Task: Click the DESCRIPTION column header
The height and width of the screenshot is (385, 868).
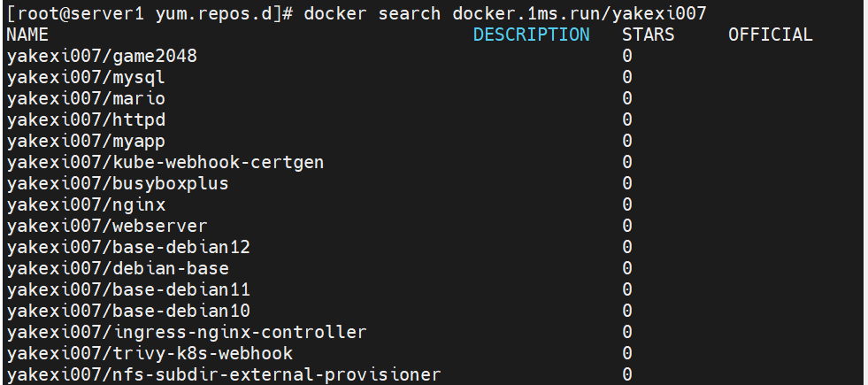Action: 532,35
